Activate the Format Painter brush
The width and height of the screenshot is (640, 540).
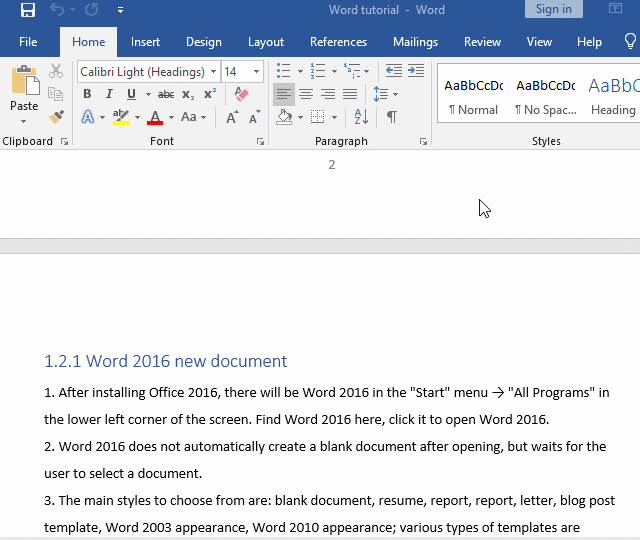click(x=56, y=117)
